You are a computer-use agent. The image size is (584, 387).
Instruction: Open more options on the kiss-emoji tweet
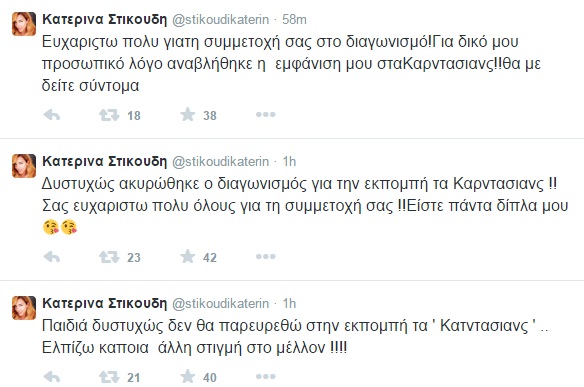(x=266, y=257)
